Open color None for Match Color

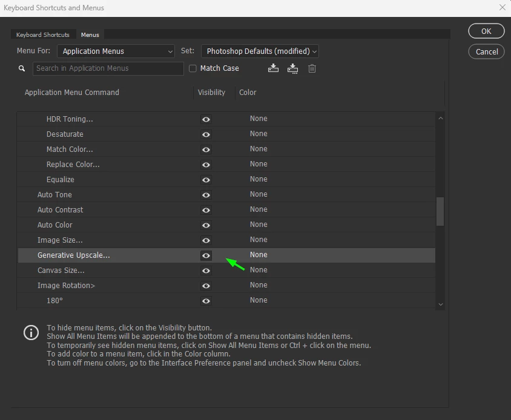(x=259, y=149)
